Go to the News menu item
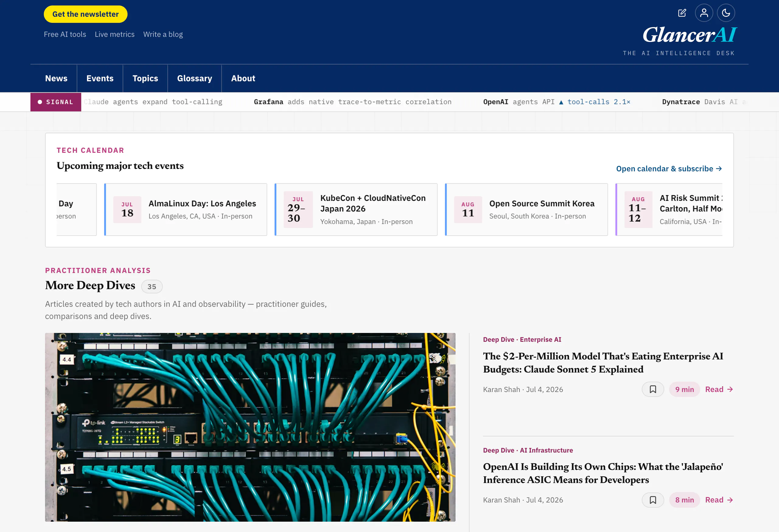The width and height of the screenshot is (779, 532). pos(56,78)
